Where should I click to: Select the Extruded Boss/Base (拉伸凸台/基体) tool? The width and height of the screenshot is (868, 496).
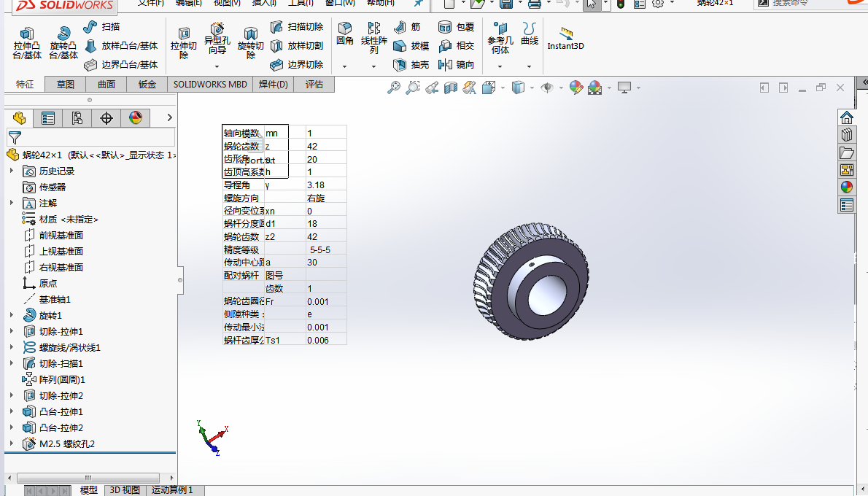(27, 42)
